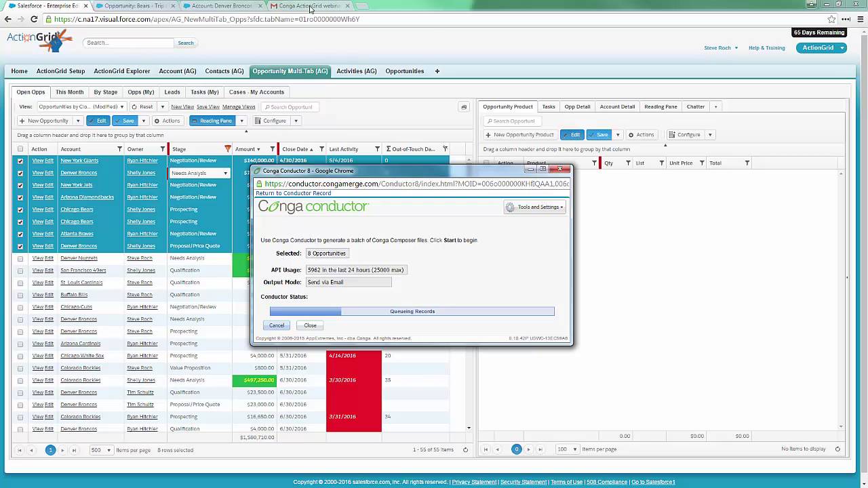Open the Account (AG) tab
Viewport: 868px width, 488px height.
[178, 71]
